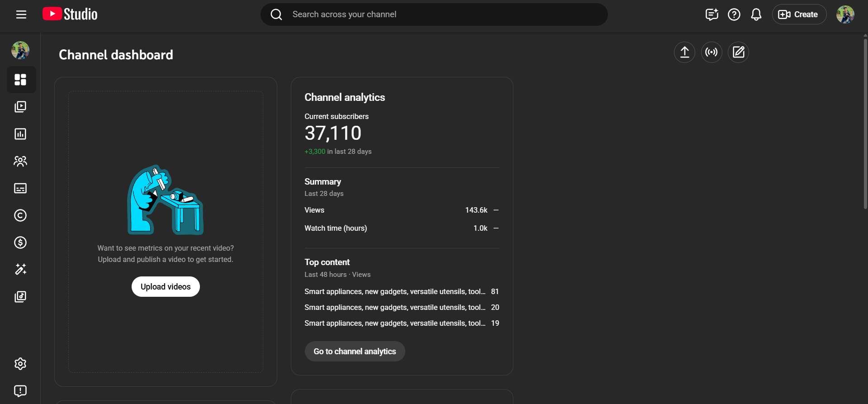Open the hamburger navigation menu
Image resolution: width=868 pixels, height=404 pixels.
[21, 14]
